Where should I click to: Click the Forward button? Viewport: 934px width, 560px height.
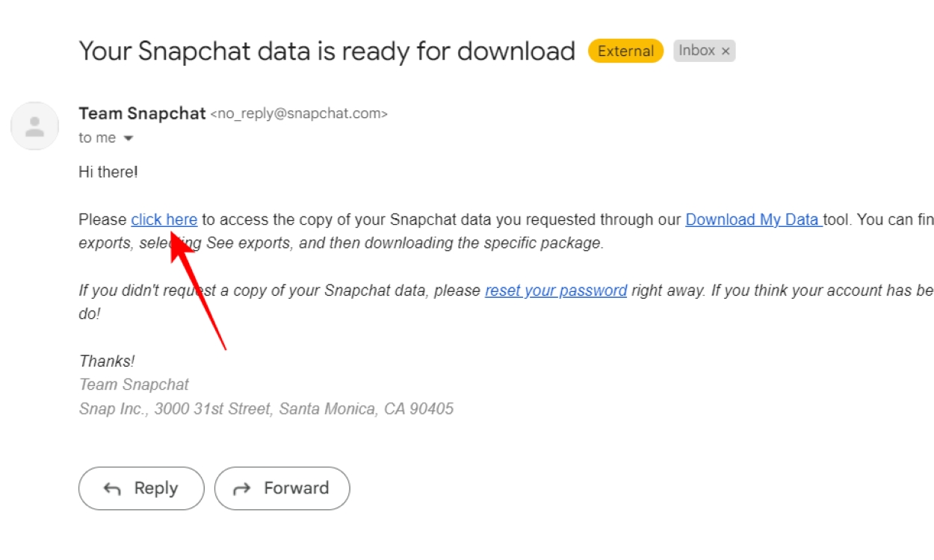[x=282, y=488]
